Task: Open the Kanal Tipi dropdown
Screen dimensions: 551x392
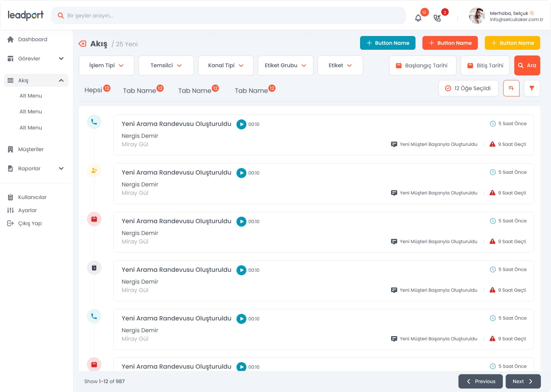Action: click(x=226, y=65)
